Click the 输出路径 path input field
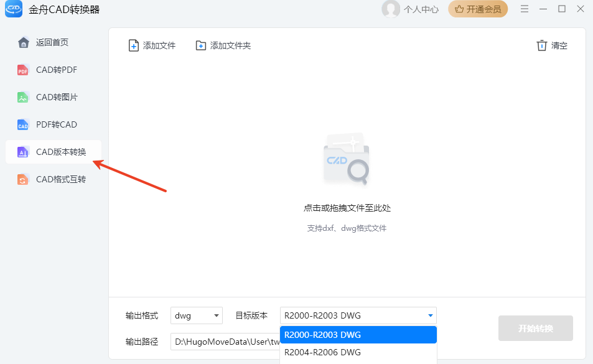The height and width of the screenshot is (364, 593). click(225, 342)
